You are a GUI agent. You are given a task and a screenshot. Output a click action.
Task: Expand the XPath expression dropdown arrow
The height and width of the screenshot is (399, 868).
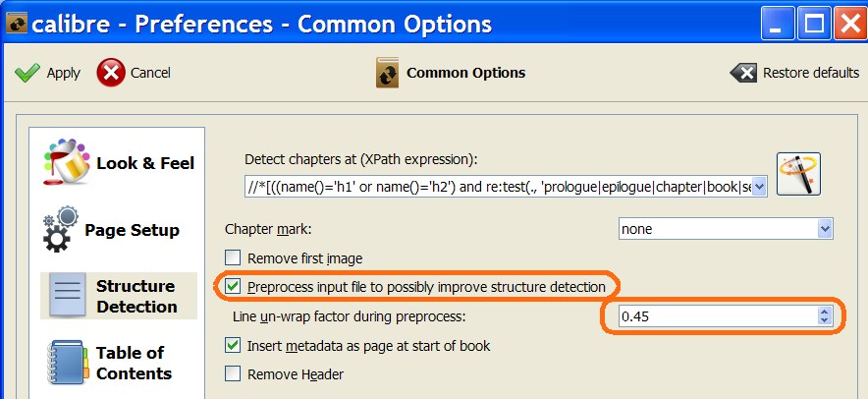[758, 186]
